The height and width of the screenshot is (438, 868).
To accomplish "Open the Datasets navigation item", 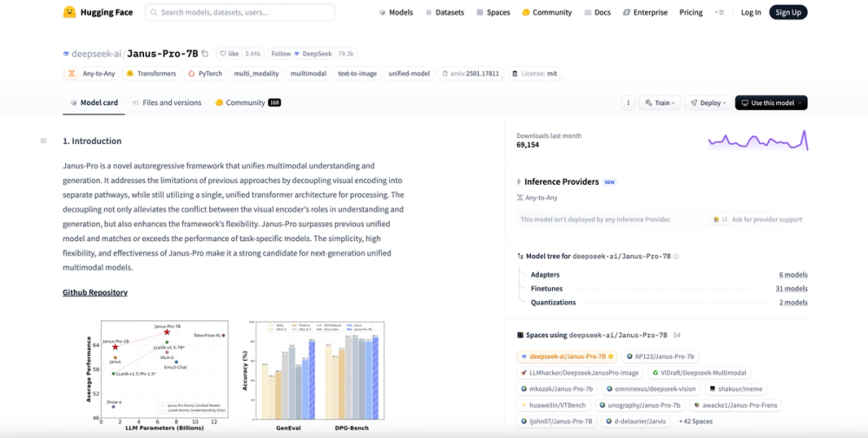I will pyautogui.click(x=444, y=12).
